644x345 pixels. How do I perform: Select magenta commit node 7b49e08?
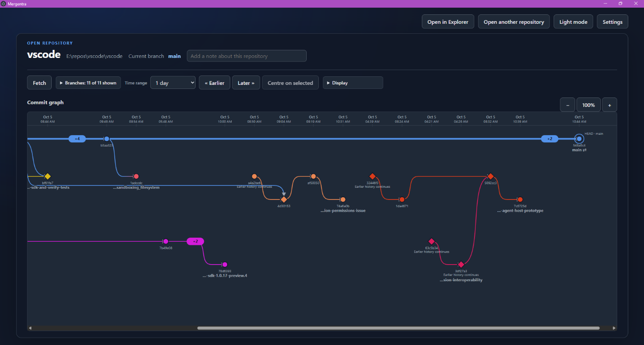coord(165,241)
